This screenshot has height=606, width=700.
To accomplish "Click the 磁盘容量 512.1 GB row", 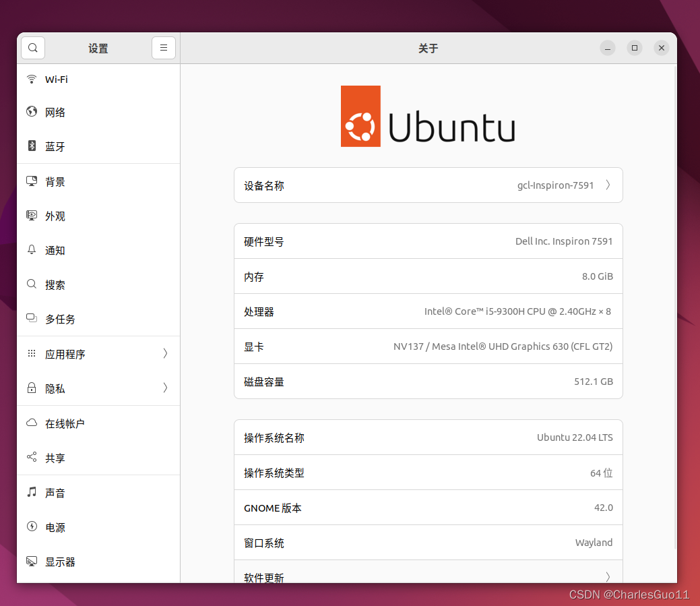I will tap(428, 382).
